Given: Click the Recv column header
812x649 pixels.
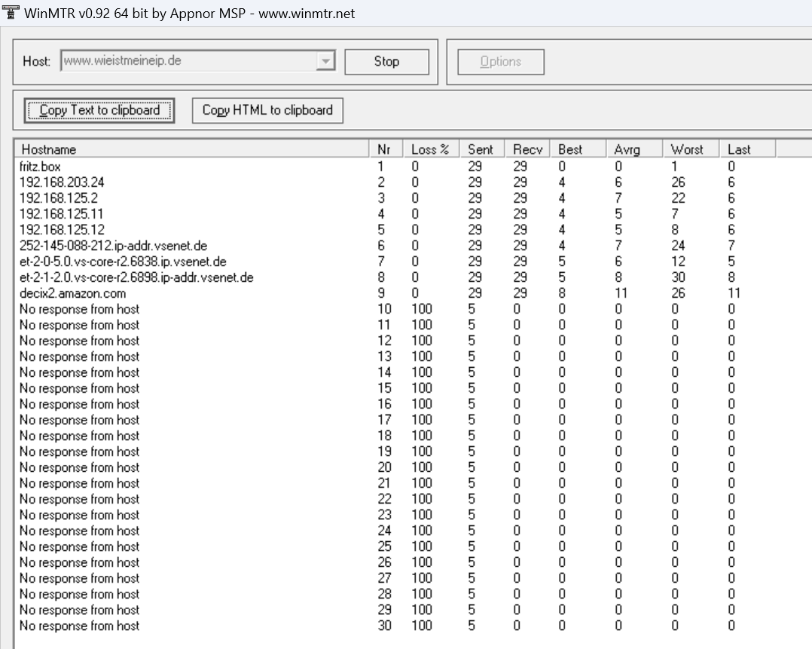Looking at the screenshot, I should (x=528, y=149).
